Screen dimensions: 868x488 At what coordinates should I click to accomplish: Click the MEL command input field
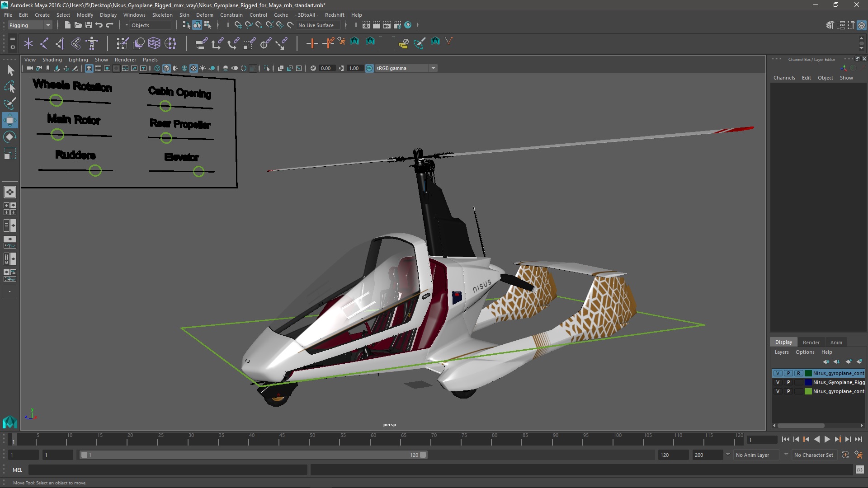tap(167, 470)
